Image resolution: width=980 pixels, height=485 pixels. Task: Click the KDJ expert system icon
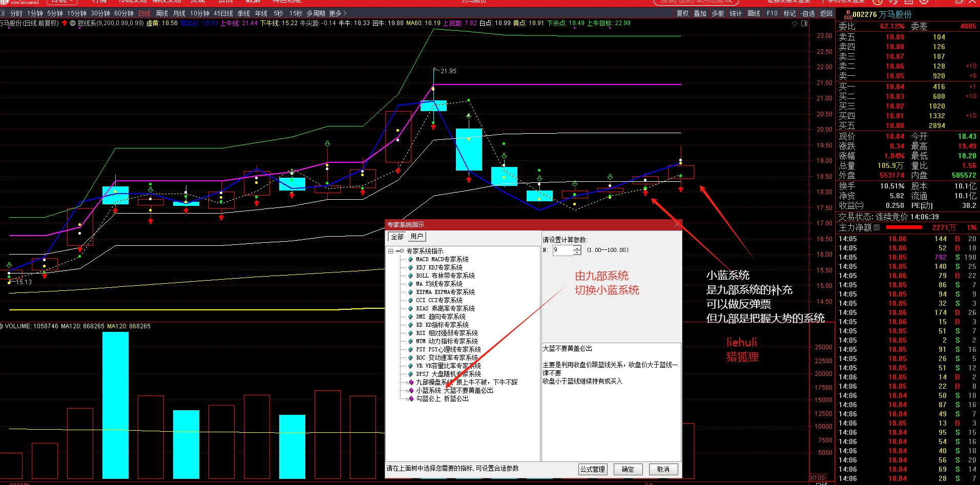(410, 267)
